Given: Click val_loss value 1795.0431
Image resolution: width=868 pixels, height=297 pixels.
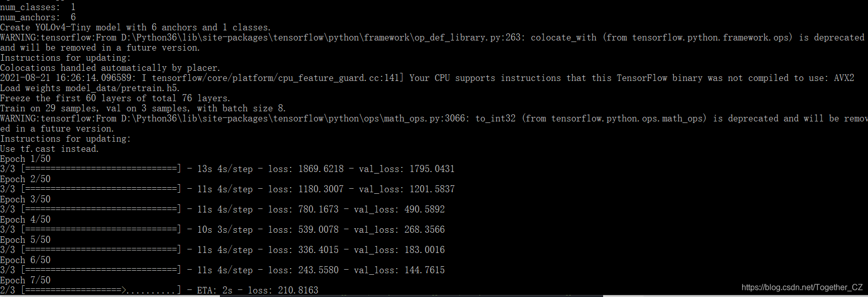Looking at the screenshot, I should coord(432,169).
